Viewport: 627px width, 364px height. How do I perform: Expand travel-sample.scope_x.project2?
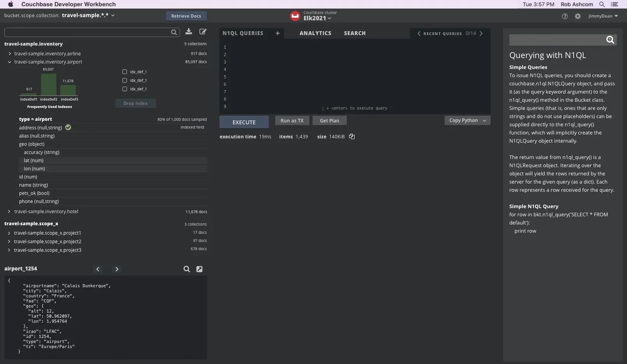(9, 242)
